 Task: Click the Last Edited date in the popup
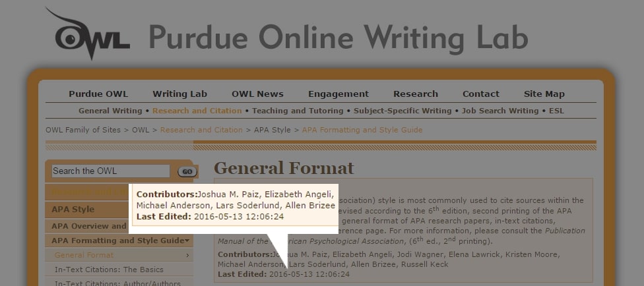point(239,216)
